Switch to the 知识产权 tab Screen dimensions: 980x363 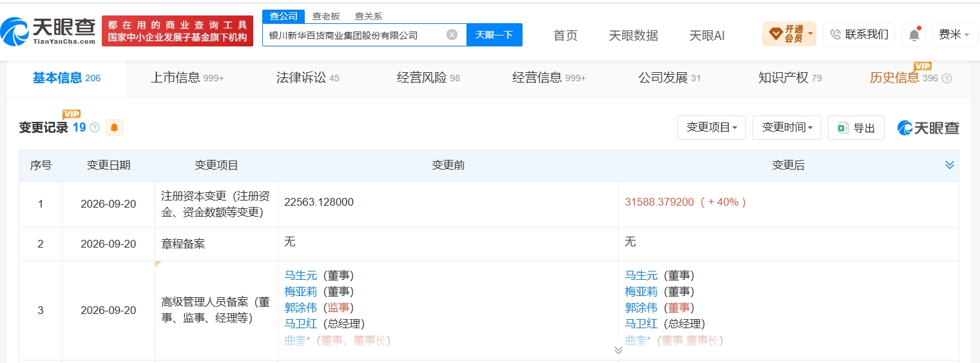790,78
